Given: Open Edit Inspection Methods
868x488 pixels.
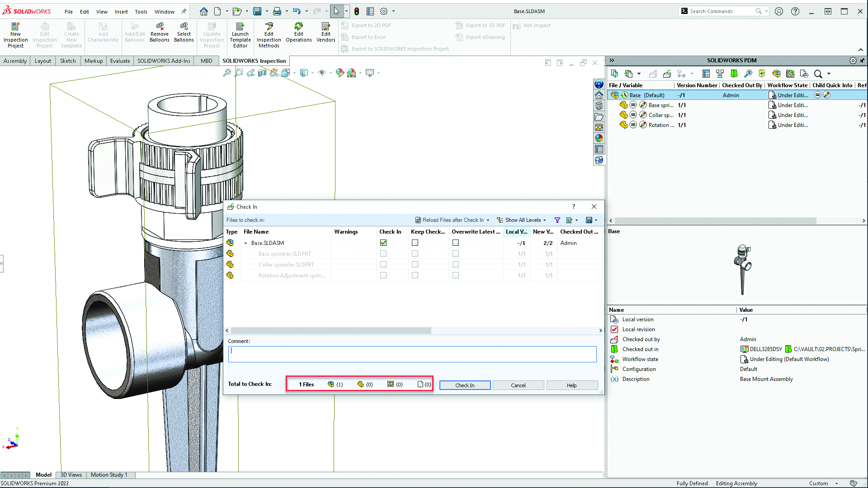Looking at the screenshot, I should click(269, 35).
